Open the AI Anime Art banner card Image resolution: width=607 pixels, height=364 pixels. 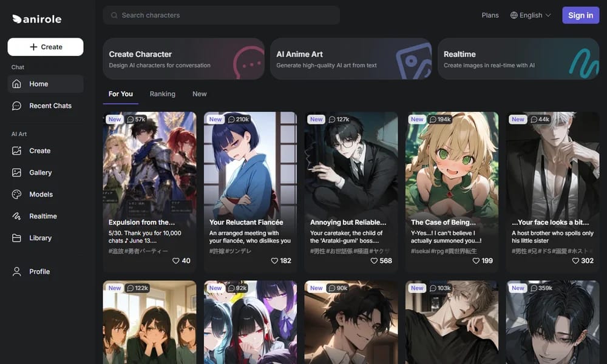pos(351,59)
